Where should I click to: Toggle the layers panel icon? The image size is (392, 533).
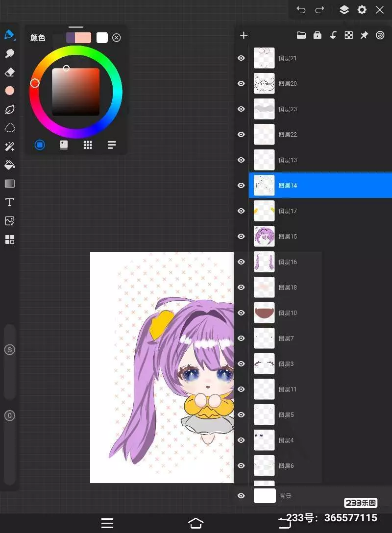[344, 9]
